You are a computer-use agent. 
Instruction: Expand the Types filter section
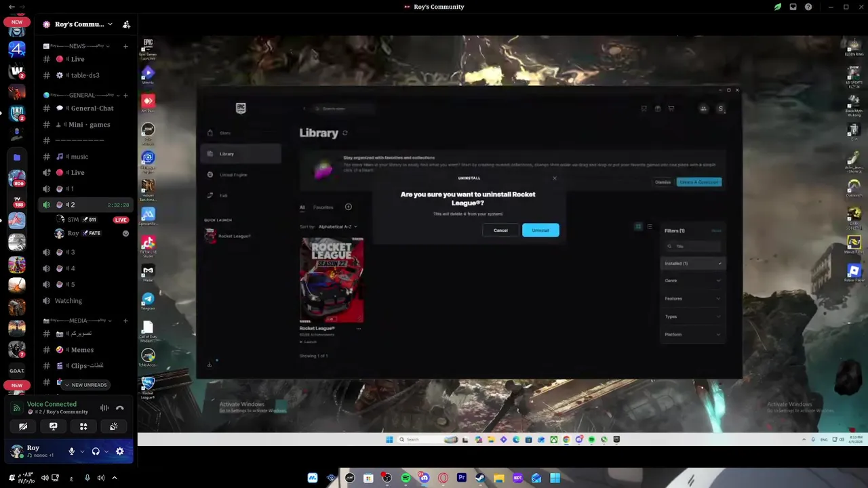click(x=692, y=317)
